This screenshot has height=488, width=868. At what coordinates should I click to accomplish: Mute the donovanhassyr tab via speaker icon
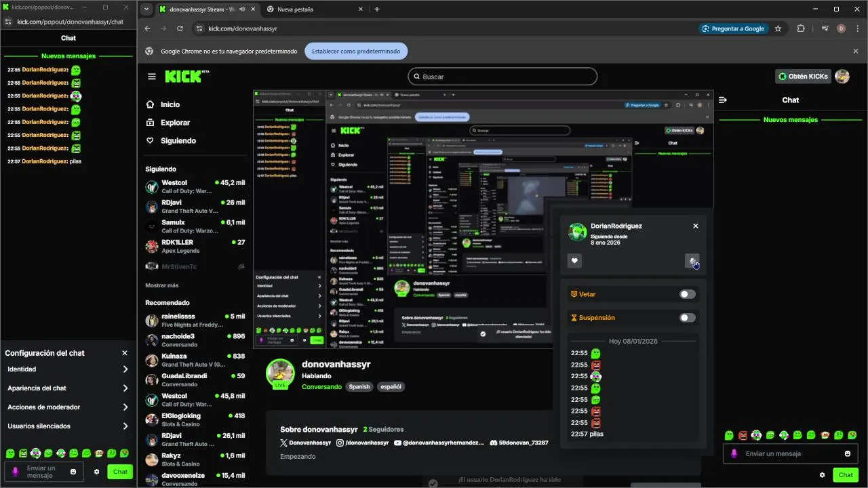(242, 9)
